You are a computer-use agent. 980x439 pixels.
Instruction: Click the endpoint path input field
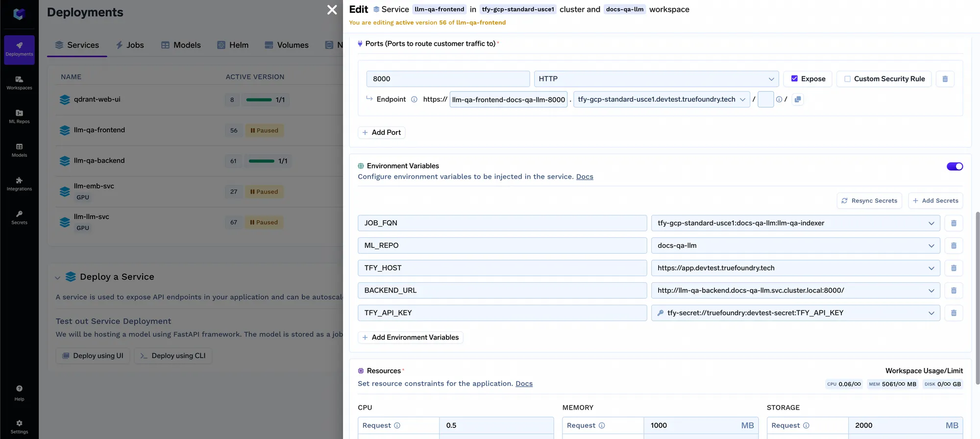tap(765, 99)
